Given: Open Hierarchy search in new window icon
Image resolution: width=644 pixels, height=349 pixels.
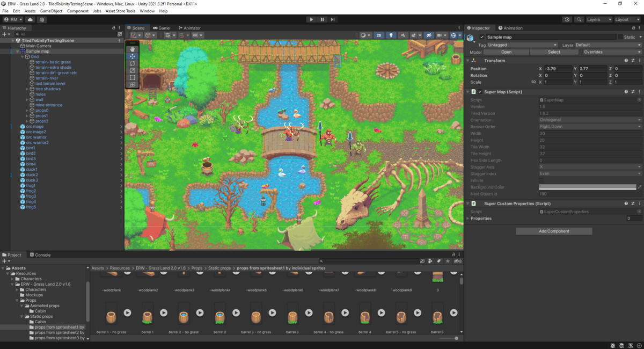Looking at the screenshot, I should tap(120, 34).
